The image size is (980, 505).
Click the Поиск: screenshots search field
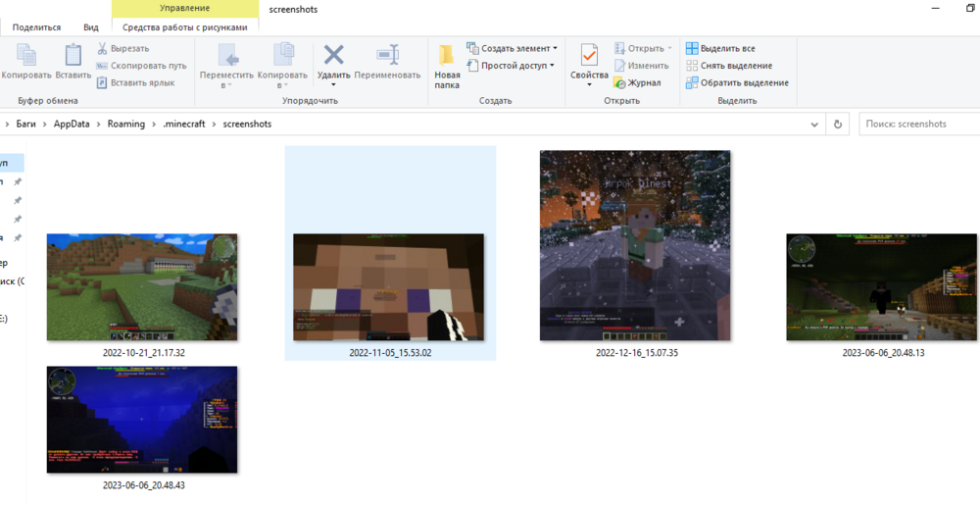tap(919, 125)
